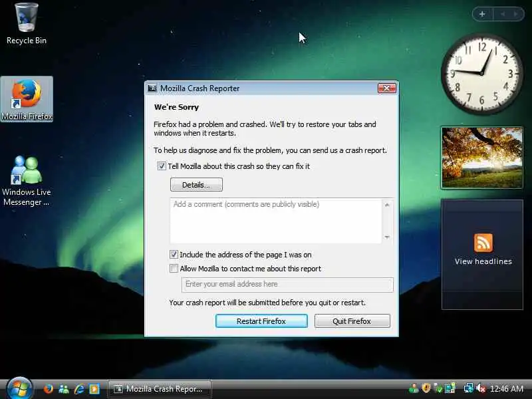Screen dimensions: 532x399
Task: Click the crash report will be submitted text
Action: 267,303
